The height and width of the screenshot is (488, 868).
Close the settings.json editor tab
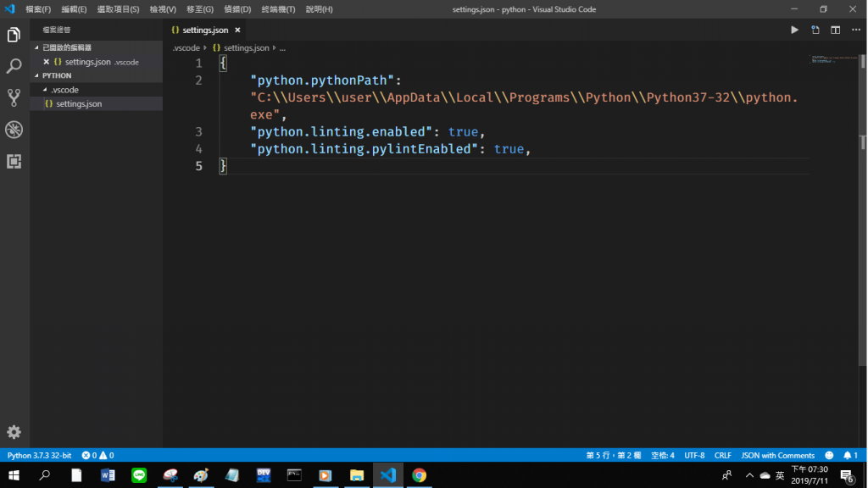pyautogui.click(x=237, y=30)
